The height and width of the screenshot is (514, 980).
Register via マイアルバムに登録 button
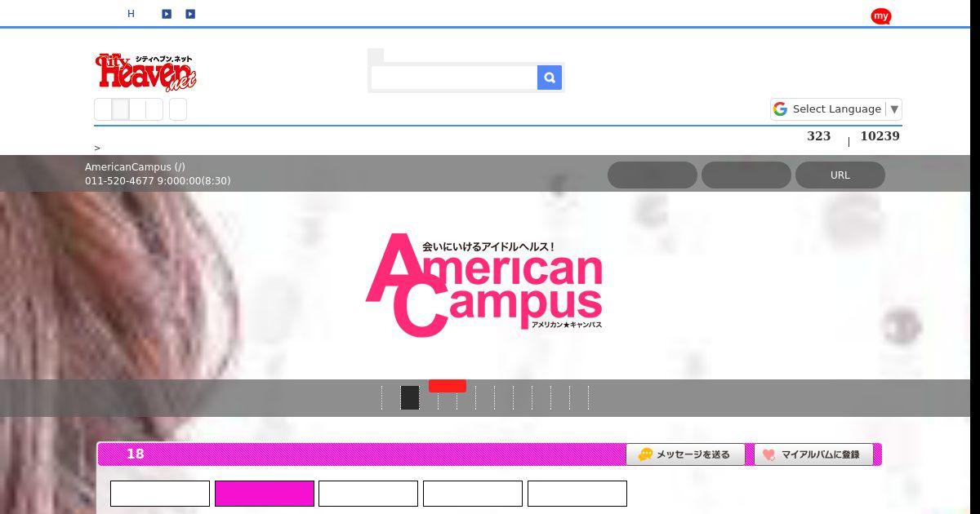tap(813, 454)
